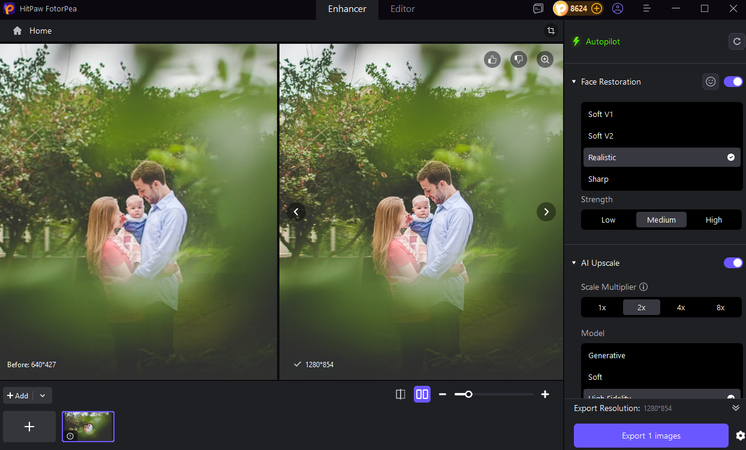Image resolution: width=746 pixels, height=450 pixels.
Task: Click Export 1 images button
Action: [651, 436]
